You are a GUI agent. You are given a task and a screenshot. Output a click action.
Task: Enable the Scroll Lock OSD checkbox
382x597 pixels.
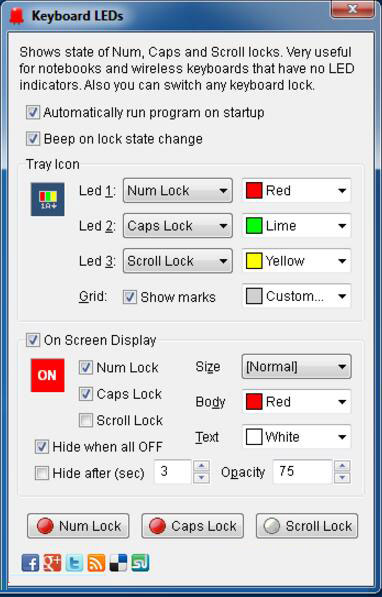[x=86, y=420]
